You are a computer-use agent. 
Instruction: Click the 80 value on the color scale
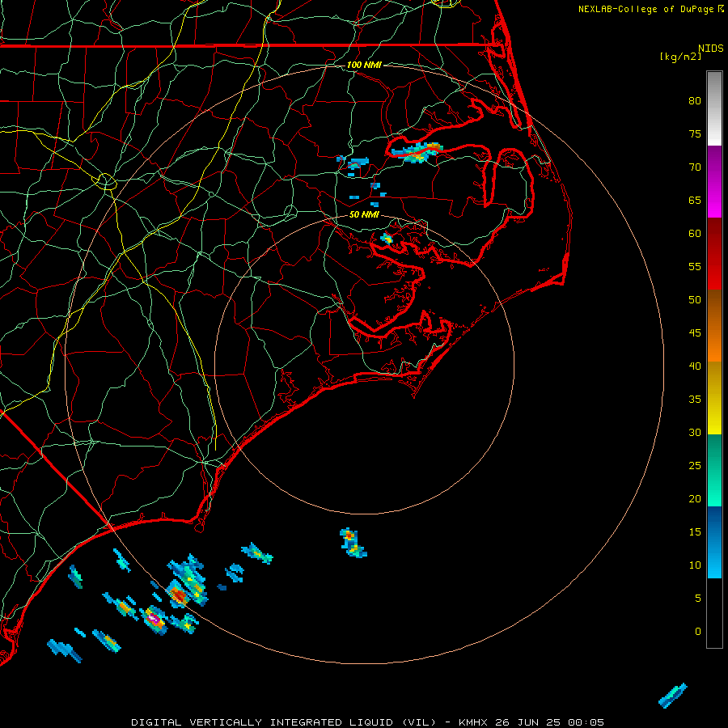[695, 101]
